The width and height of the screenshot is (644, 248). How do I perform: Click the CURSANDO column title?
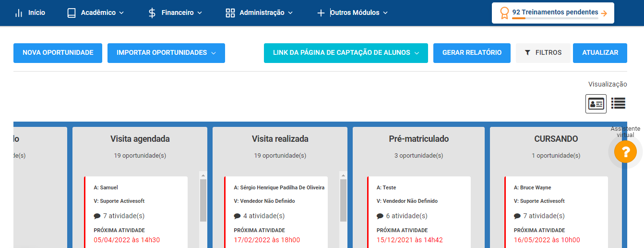point(556,139)
